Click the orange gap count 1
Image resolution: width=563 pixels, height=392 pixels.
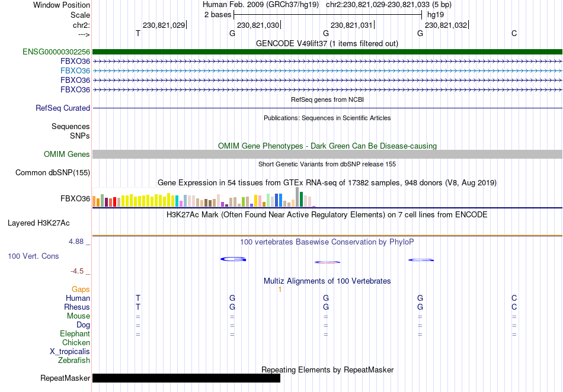280,289
